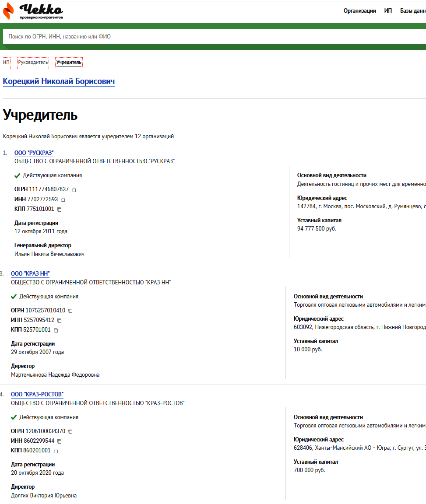Copy КПП 860201001 using copy icon

pyautogui.click(x=56, y=451)
